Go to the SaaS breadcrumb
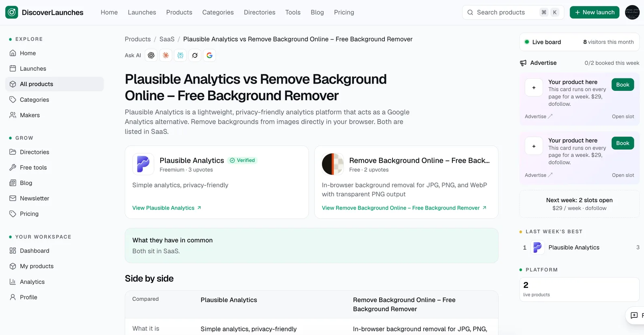The image size is (644, 335). click(x=167, y=39)
